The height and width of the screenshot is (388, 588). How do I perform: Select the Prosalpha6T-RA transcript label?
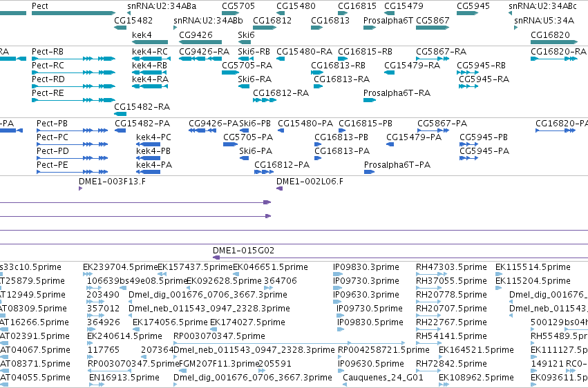point(397,93)
